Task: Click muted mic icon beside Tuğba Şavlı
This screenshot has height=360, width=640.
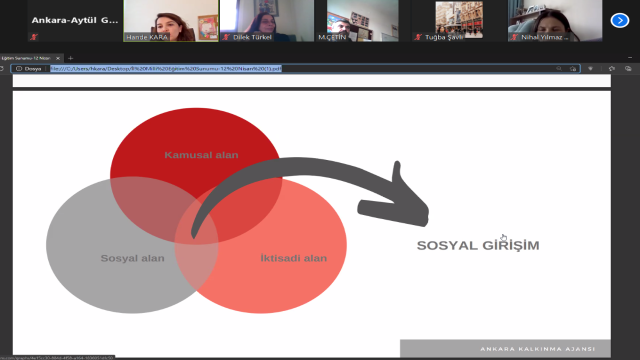Action: [418, 37]
